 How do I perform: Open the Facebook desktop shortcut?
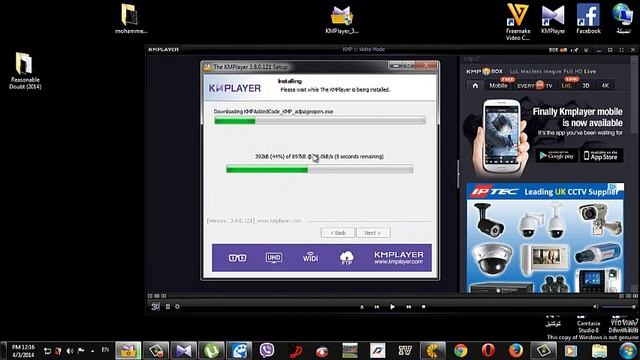588,19
